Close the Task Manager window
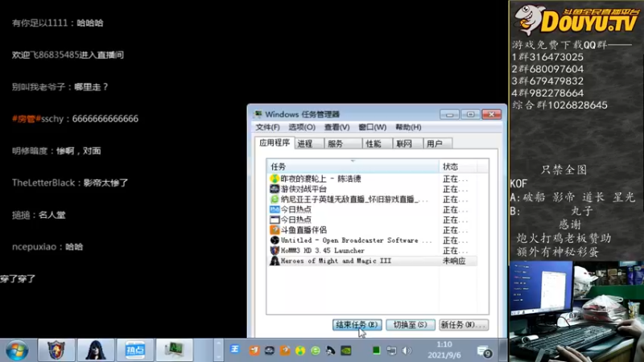The image size is (644, 362). (x=492, y=114)
